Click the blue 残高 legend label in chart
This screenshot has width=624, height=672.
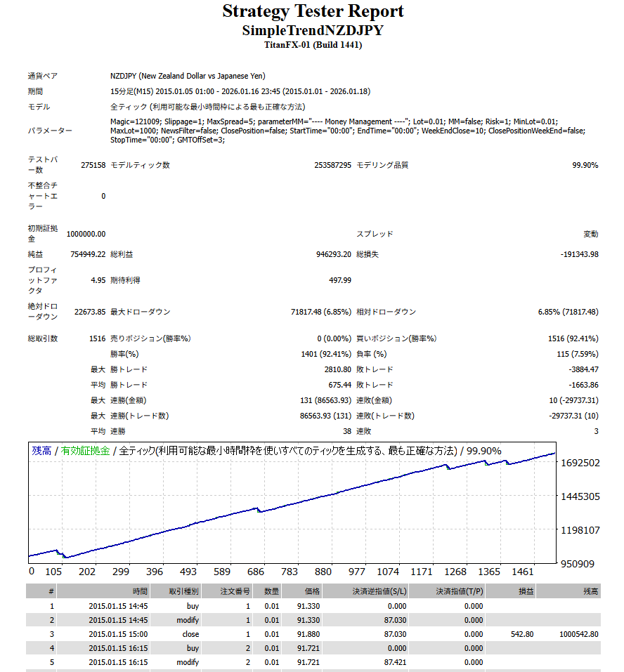pos(41,451)
